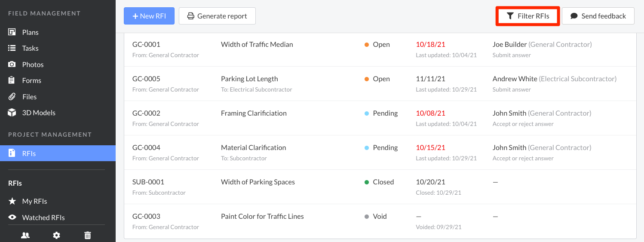Image resolution: width=644 pixels, height=242 pixels.
Task: Go to the Tasks list
Action: (x=30, y=48)
